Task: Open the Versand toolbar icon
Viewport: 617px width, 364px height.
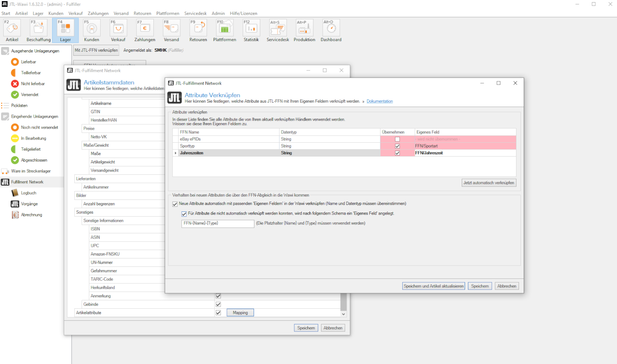Action: click(x=171, y=30)
